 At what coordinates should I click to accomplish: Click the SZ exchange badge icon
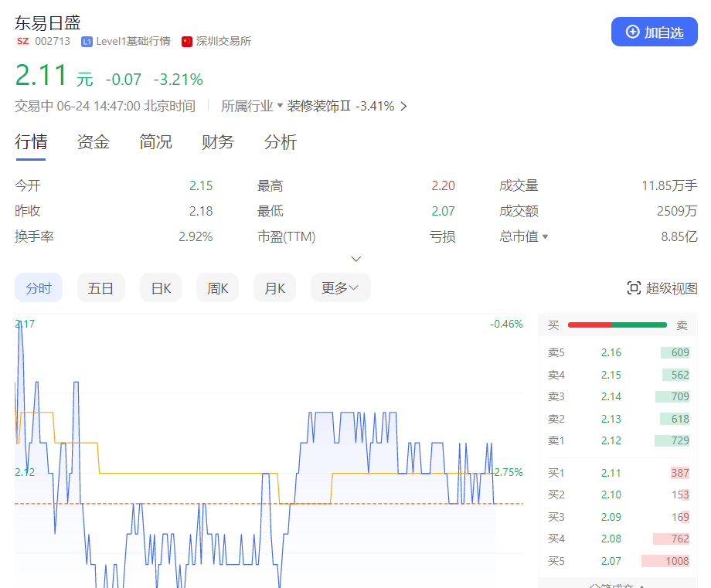(22, 41)
